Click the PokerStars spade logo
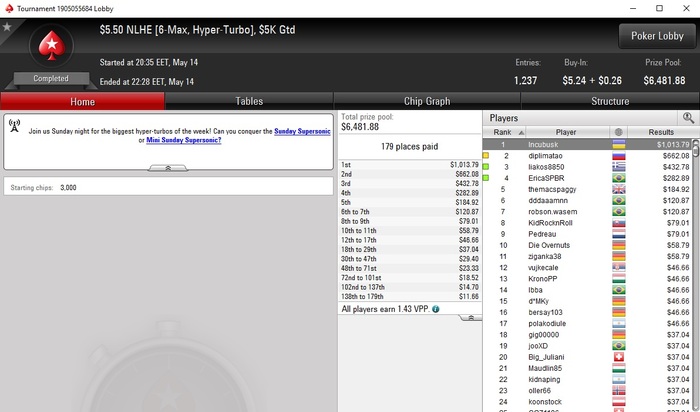This screenshot has width=700, height=412. [x=52, y=45]
